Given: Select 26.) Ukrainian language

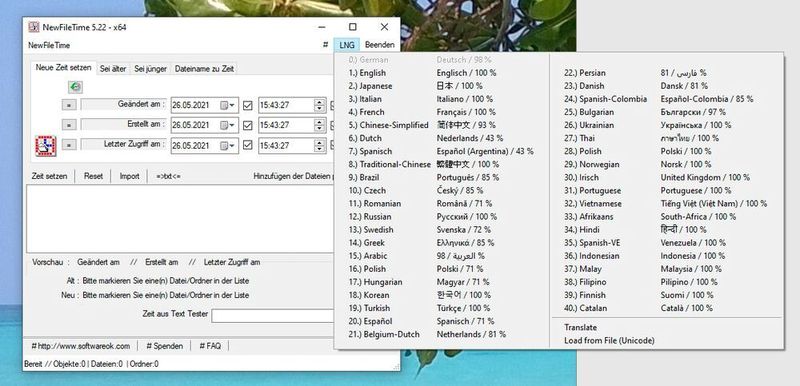Looking at the screenshot, I should [666, 125].
